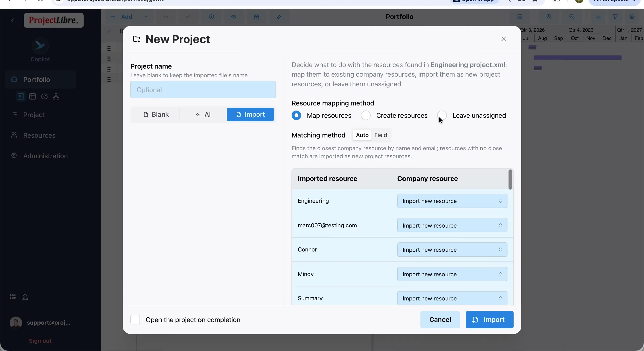
Task: Open company resource dropdown for Mindy
Action: pos(452,274)
